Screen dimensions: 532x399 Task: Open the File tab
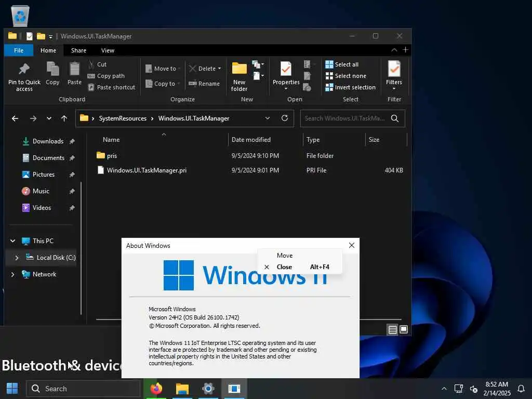click(19, 50)
